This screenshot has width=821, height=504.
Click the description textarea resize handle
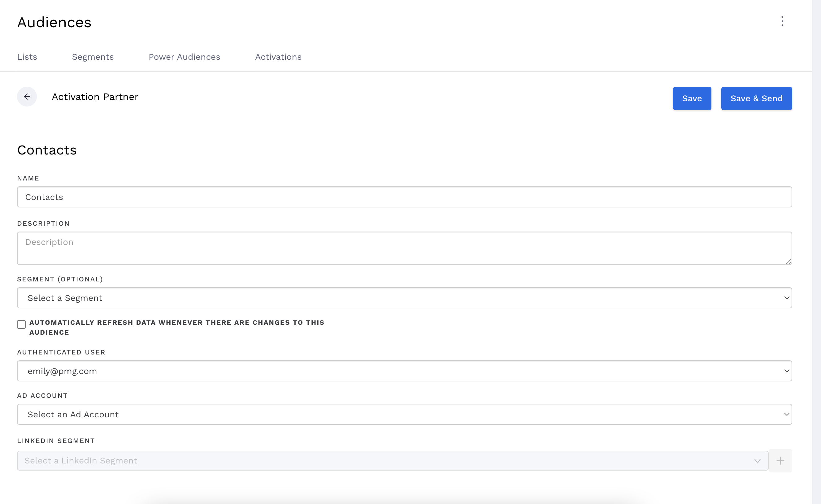[x=788, y=262]
